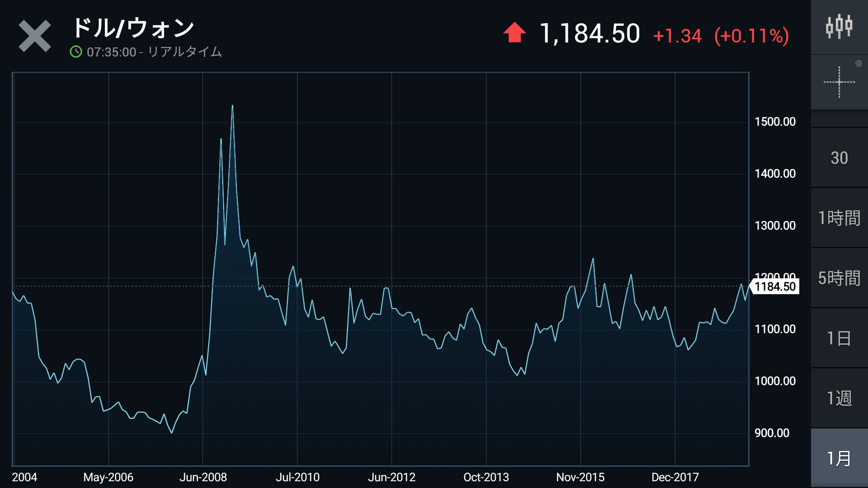Close the chart with the X icon
The width and height of the screenshot is (868, 488).
34,36
